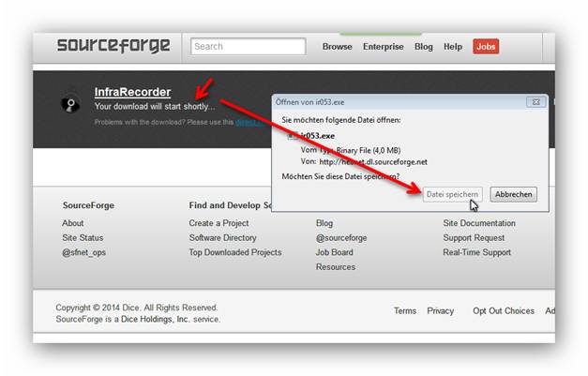588x376 pixels.
Task: Click the Find and Develop footer heading
Action: click(231, 205)
